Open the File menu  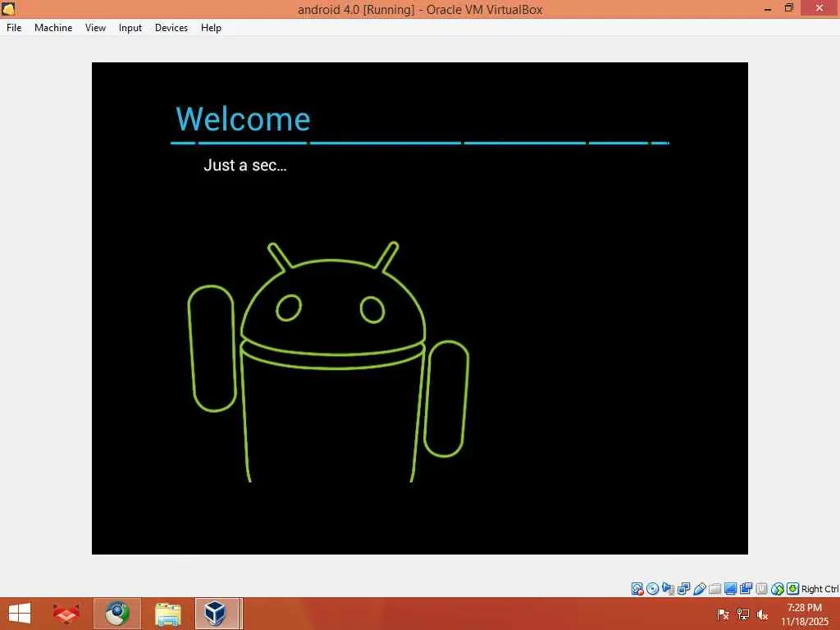coord(14,28)
